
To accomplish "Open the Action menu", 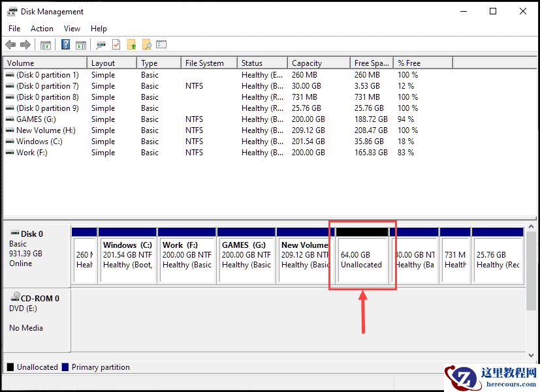I will [x=42, y=28].
